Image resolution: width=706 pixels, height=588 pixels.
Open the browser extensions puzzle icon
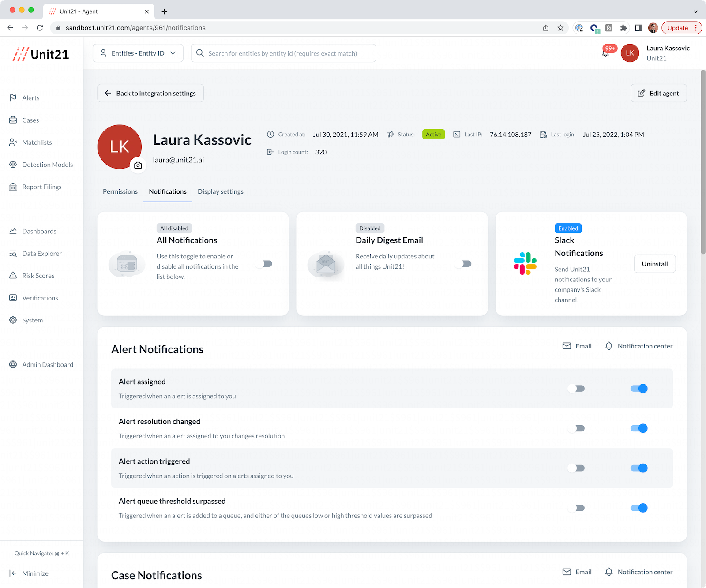(x=623, y=28)
